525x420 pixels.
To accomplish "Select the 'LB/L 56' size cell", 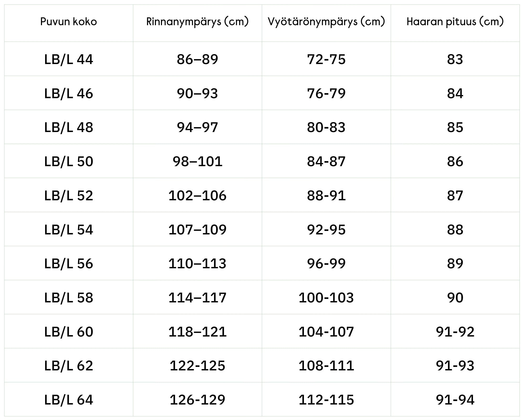I will click(x=69, y=264).
